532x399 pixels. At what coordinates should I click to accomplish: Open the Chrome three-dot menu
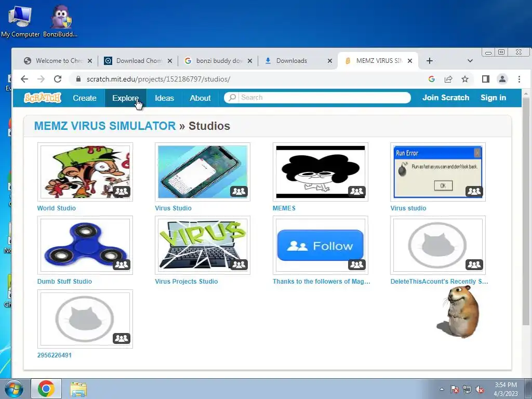pyautogui.click(x=519, y=79)
